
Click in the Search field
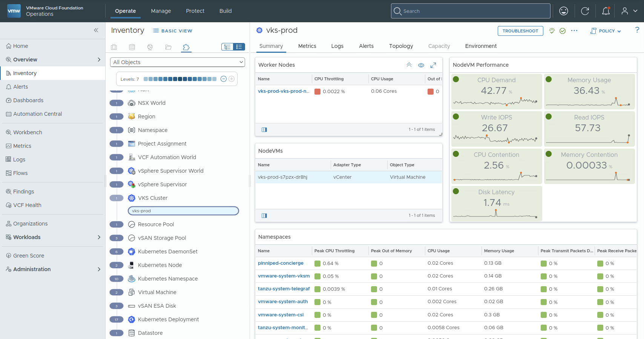(471, 11)
